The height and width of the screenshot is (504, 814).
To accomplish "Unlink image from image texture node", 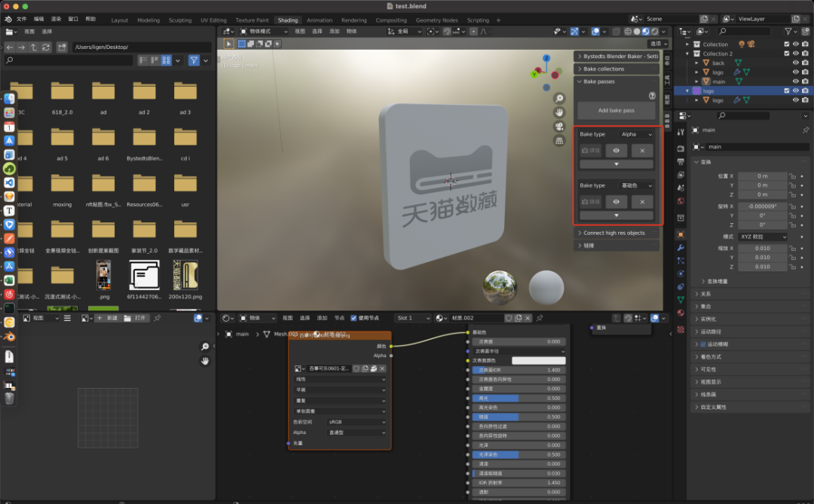I will (x=382, y=368).
